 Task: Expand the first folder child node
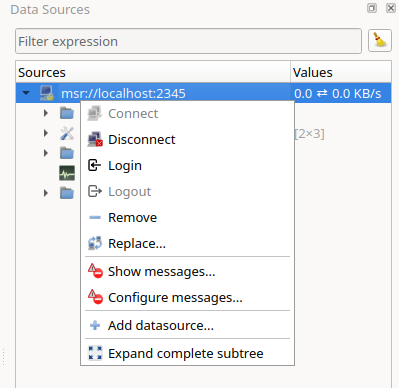[46, 113]
